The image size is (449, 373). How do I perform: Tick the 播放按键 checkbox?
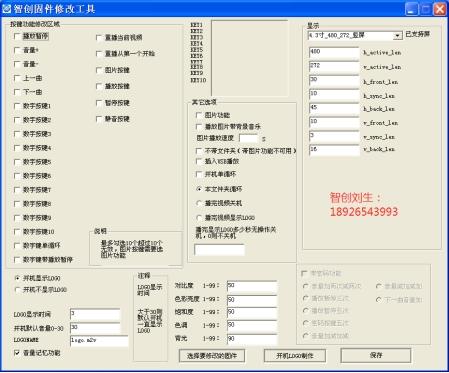click(99, 86)
